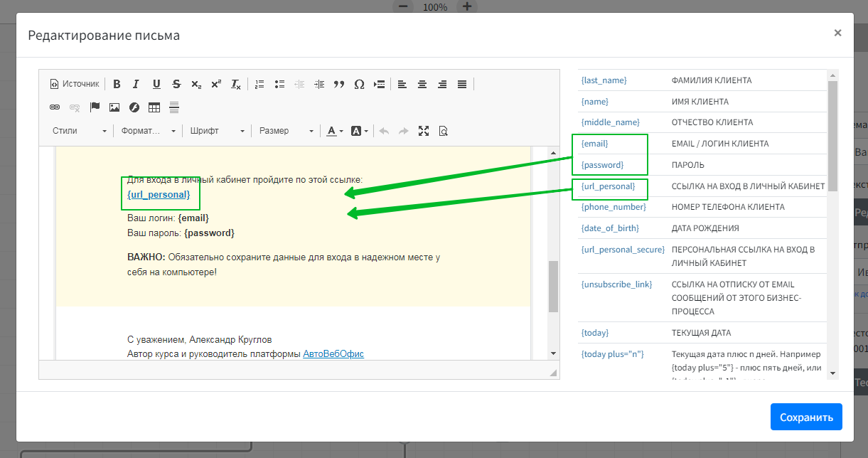The height and width of the screenshot is (458, 868).
Task: Toggle strikethrough formatting
Action: [x=176, y=84]
